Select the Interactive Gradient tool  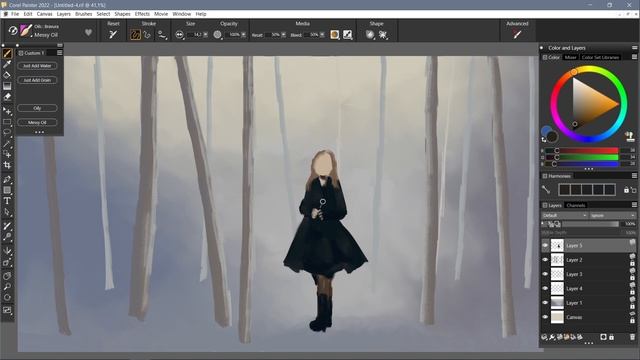pyautogui.click(x=7, y=86)
